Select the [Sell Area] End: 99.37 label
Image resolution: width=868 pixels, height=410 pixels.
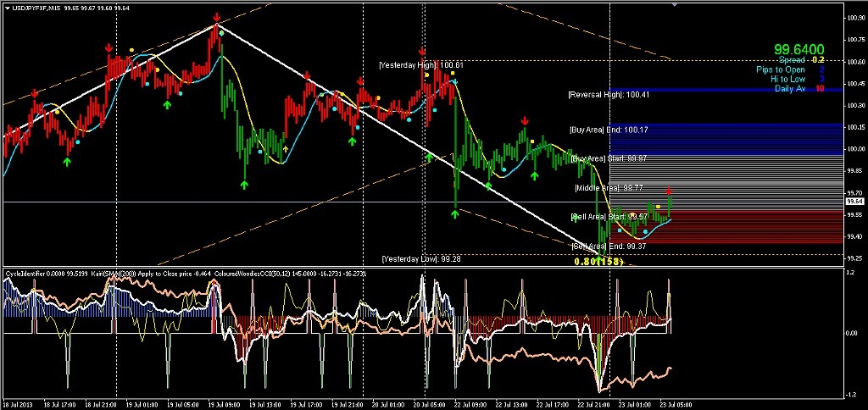pos(609,247)
